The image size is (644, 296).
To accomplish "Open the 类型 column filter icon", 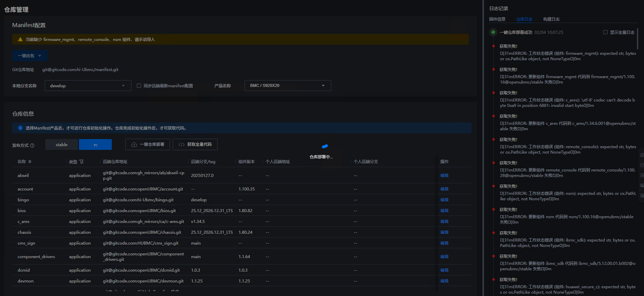I will click(x=81, y=162).
